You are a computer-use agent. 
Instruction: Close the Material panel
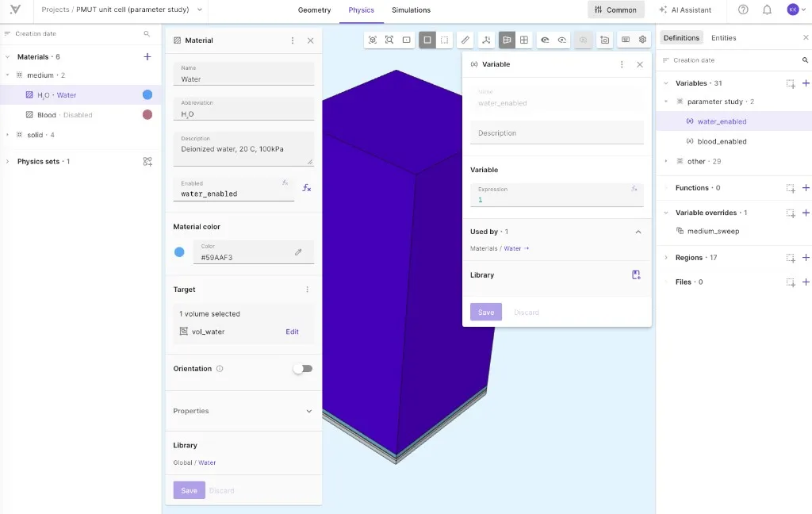(310, 40)
